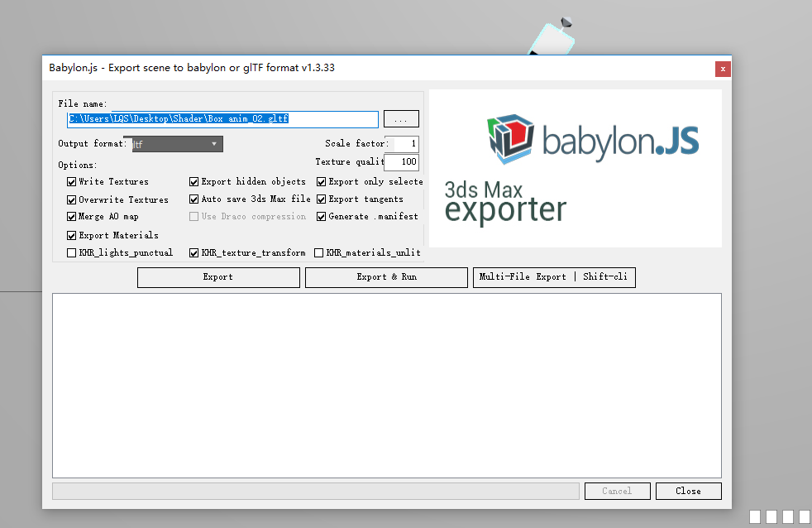Click the Texture quality value field
Image resolution: width=812 pixels, height=528 pixels.
point(402,162)
